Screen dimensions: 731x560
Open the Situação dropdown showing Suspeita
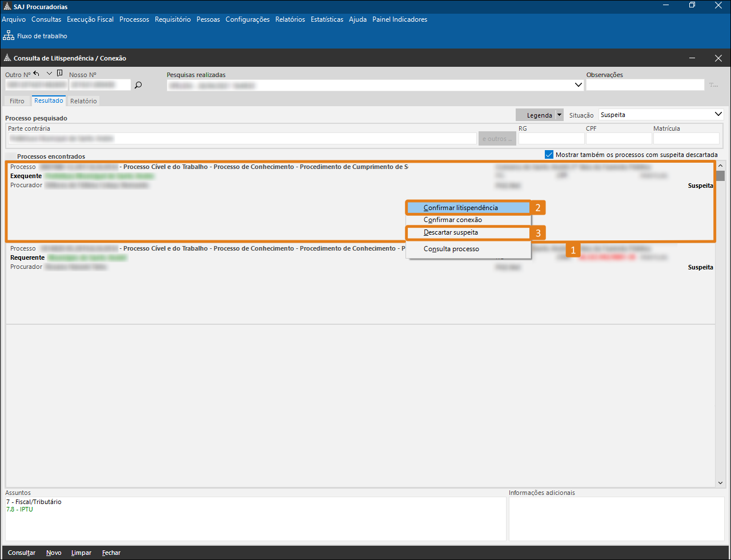(x=718, y=115)
